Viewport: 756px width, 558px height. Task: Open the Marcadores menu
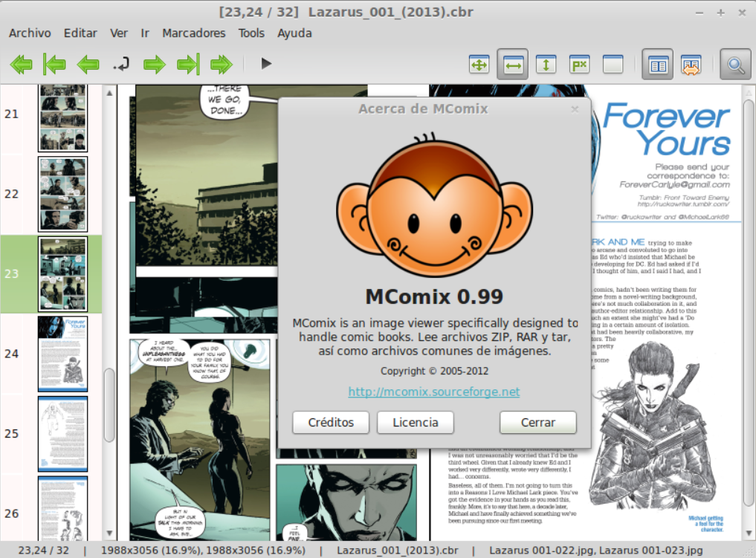tap(194, 33)
